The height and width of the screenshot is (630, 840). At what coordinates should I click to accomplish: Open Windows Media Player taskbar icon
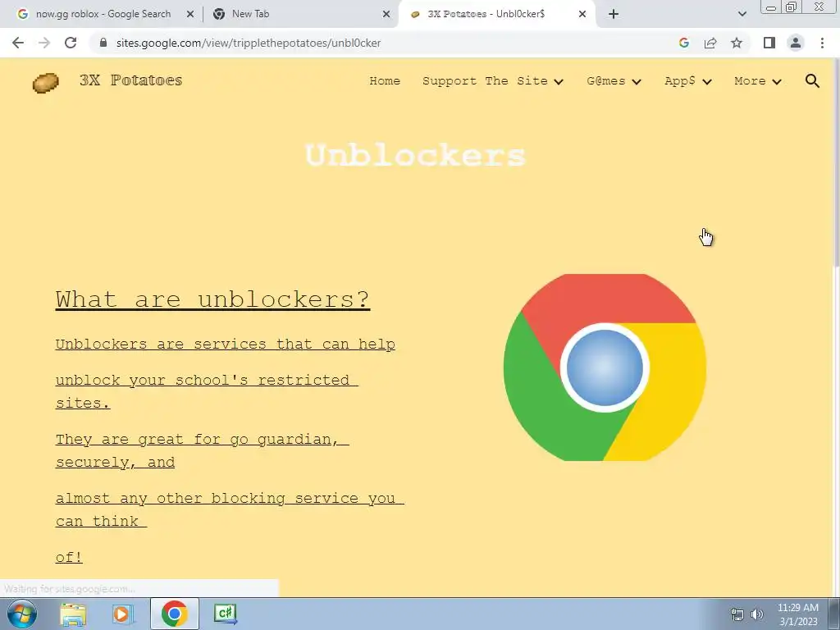(123, 614)
